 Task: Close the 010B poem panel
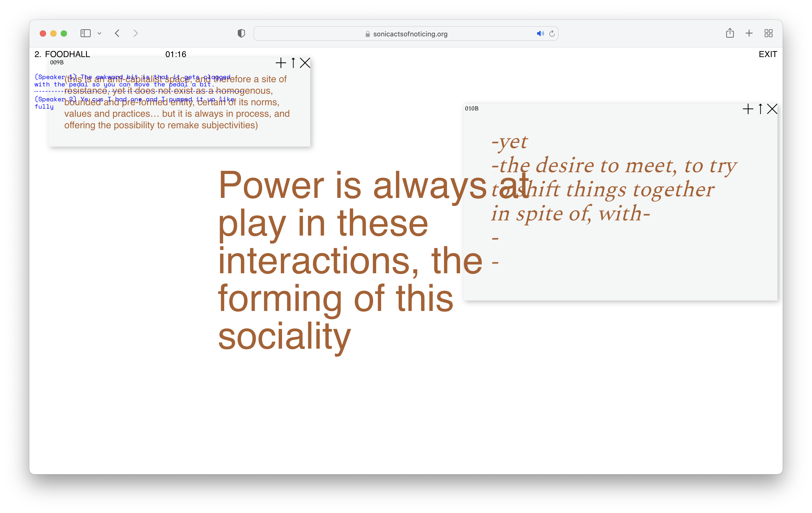pyautogui.click(x=772, y=109)
